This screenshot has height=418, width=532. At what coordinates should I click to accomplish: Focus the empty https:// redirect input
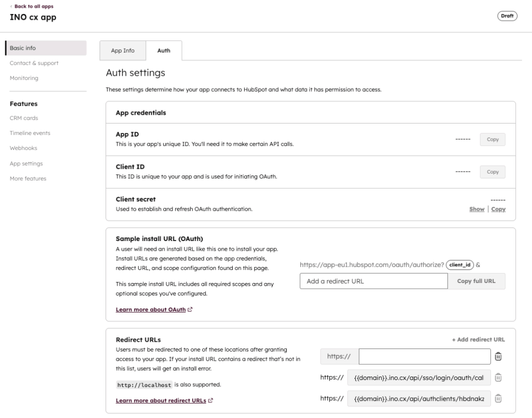pyautogui.click(x=424, y=356)
